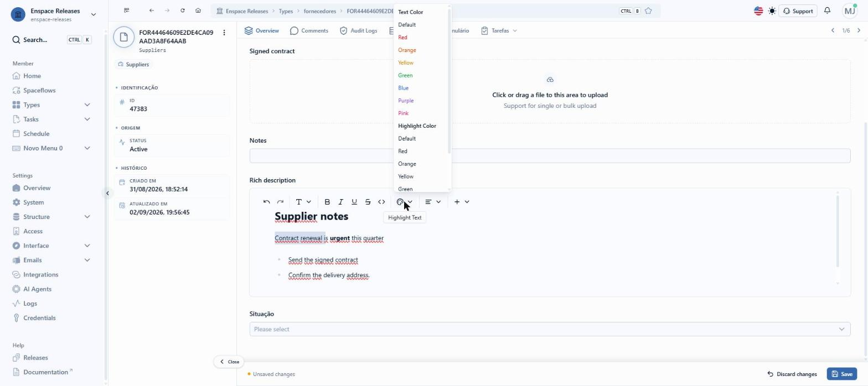Expand the Structure sidebar section
The height and width of the screenshot is (386, 868).
pos(51,217)
